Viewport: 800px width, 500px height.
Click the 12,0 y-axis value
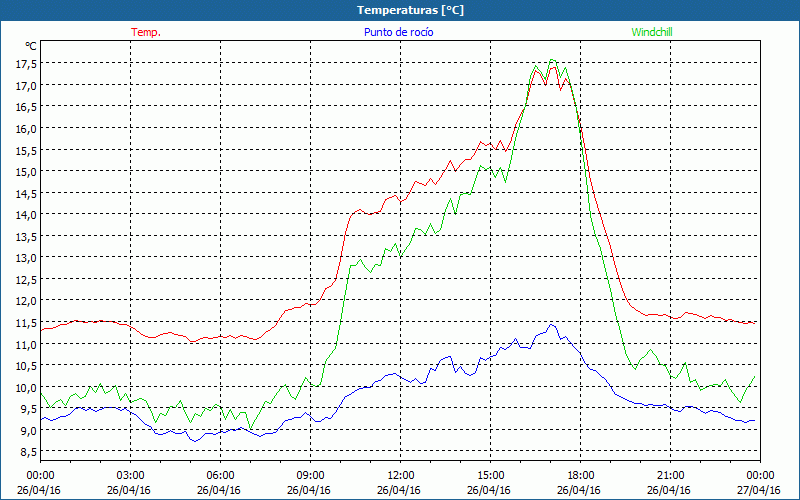coord(26,301)
